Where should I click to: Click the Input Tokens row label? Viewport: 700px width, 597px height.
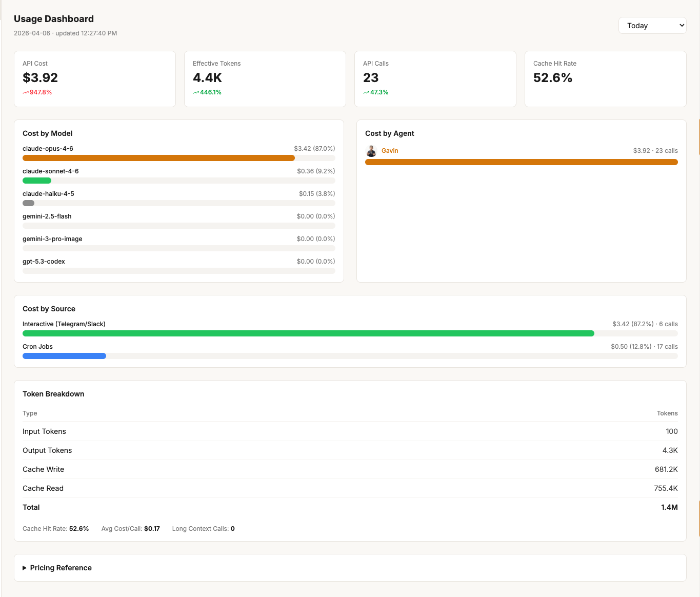(44, 431)
